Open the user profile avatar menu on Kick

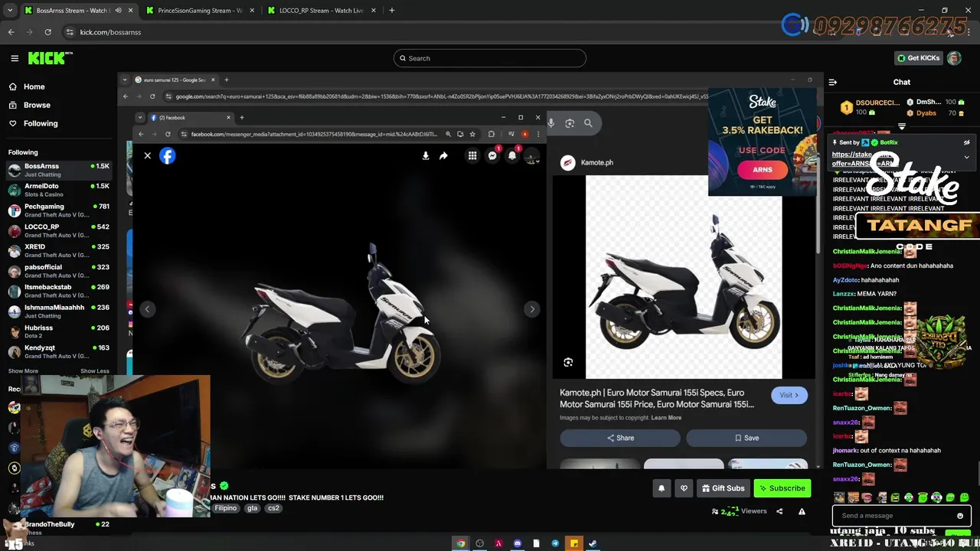coord(954,58)
